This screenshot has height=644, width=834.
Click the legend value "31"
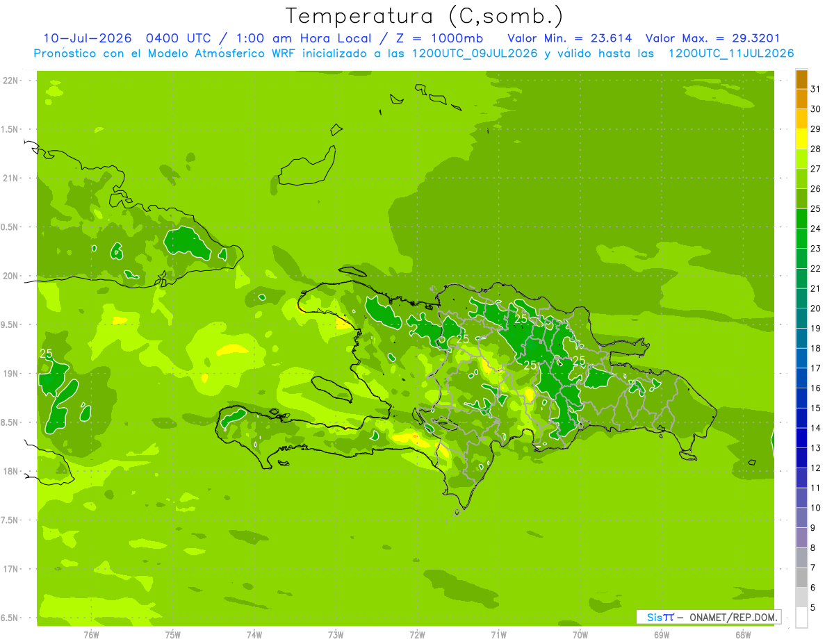tap(816, 89)
